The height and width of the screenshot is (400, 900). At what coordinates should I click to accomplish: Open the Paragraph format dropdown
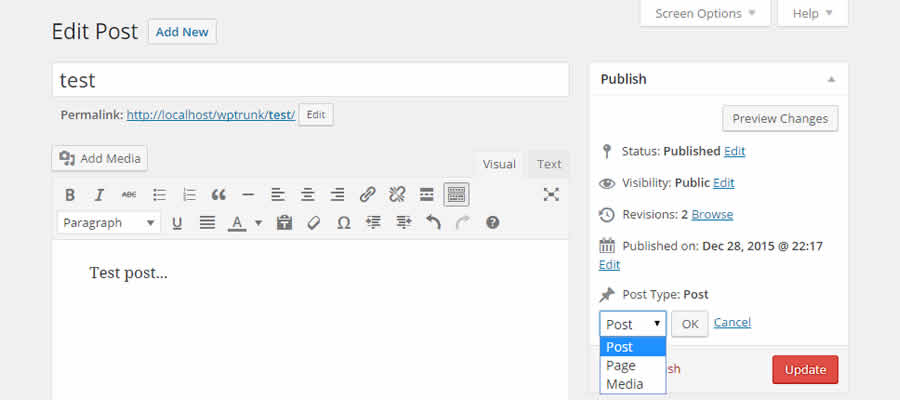[x=109, y=223]
